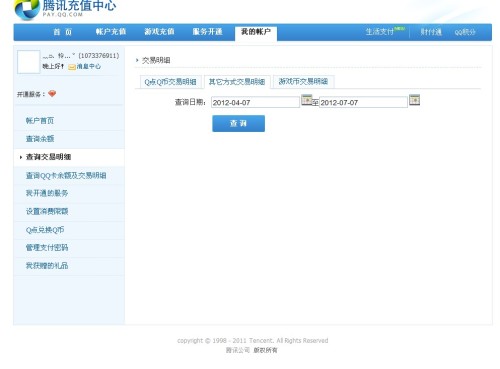Open 查询余额 in sidebar
The height and width of the screenshot is (369, 500).
pyautogui.click(x=40, y=139)
